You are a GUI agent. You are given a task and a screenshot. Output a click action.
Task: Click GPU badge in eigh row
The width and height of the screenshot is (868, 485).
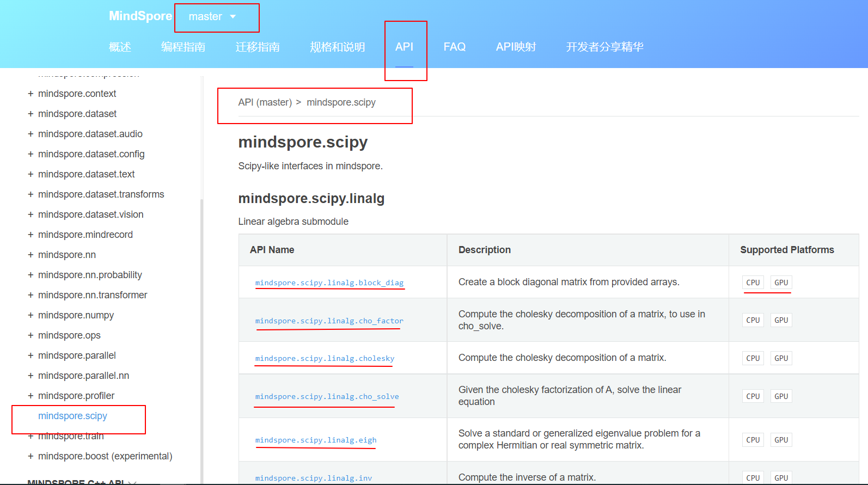(x=781, y=440)
